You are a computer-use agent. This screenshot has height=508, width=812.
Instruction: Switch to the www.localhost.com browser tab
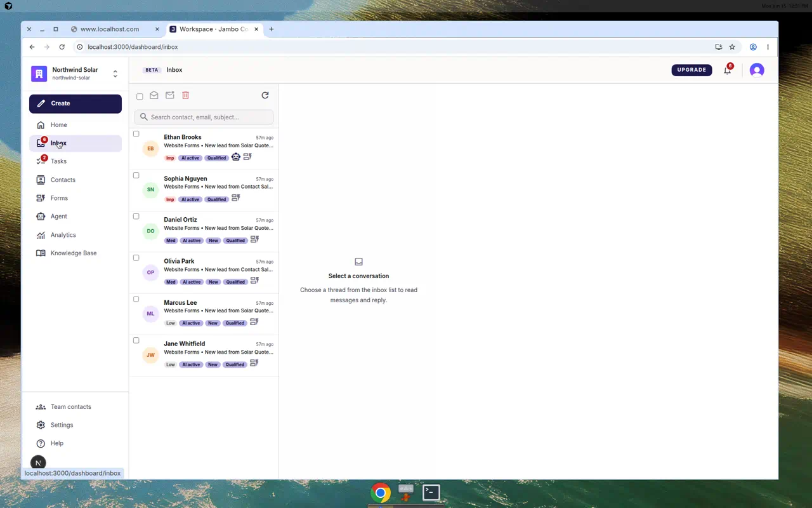(x=115, y=29)
